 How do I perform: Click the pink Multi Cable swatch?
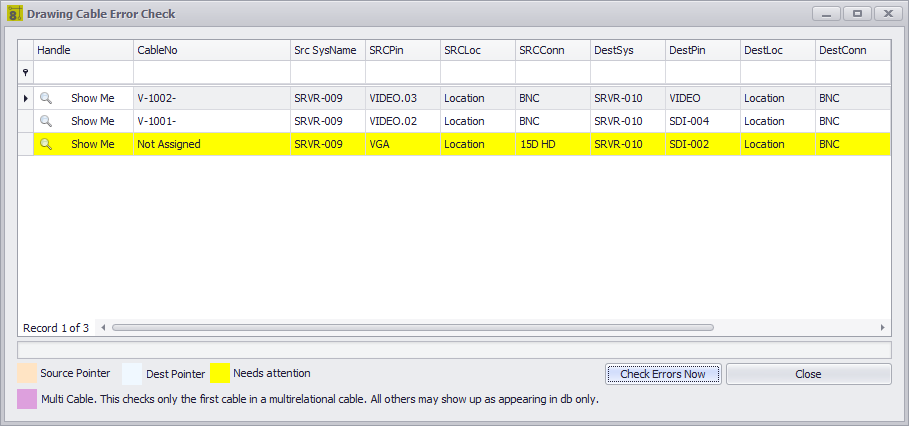pyautogui.click(x=27, y=399)
